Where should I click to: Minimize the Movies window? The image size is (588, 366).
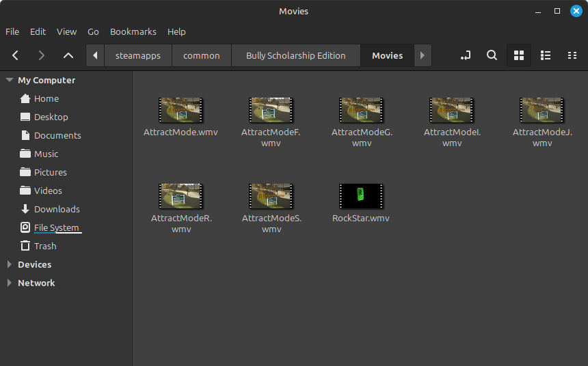click(x=538, y=11)
